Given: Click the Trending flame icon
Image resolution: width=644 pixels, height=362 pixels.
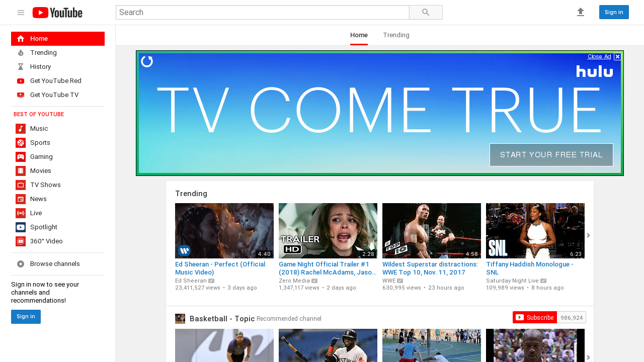Looking at the screenshot, I should [x=21, y=53].
